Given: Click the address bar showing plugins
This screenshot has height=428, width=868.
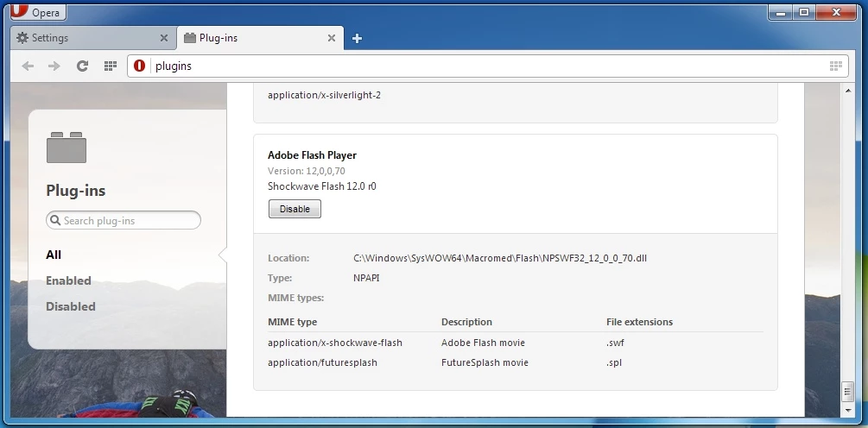Looking at the screenshot, I should (x=487, y=66).
